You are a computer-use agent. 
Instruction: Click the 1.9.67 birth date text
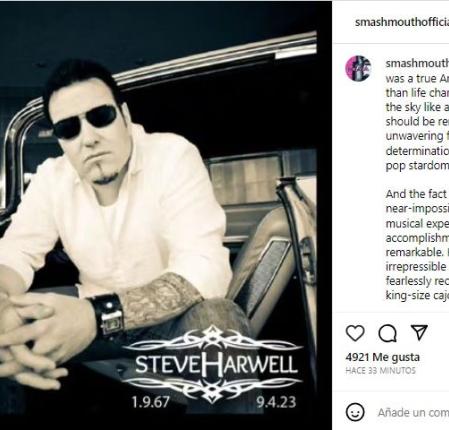tap(151, 402)
